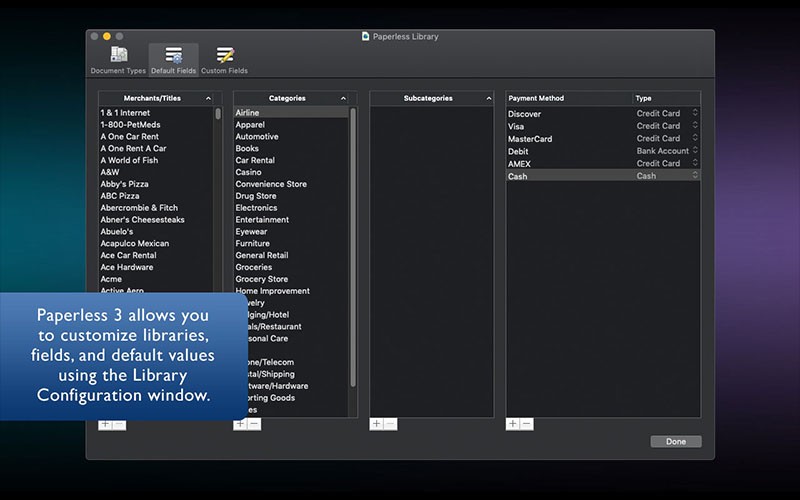Select the Grocery Store category

[291, 279]
